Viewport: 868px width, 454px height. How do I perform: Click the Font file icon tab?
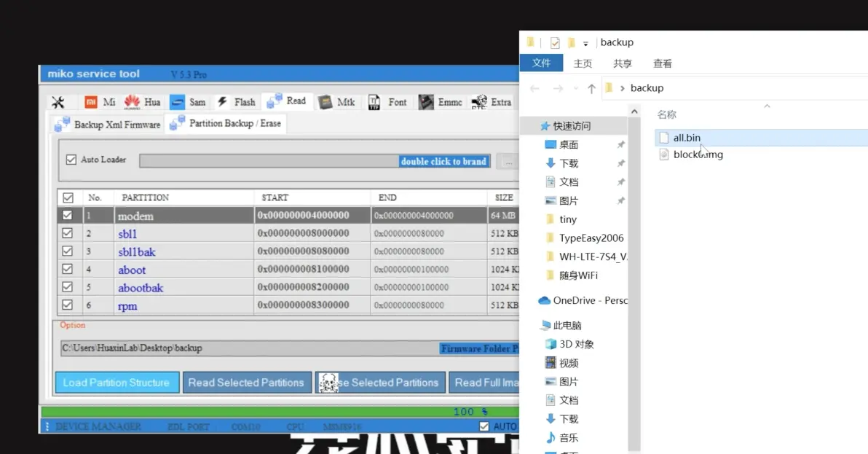[374, 102]
